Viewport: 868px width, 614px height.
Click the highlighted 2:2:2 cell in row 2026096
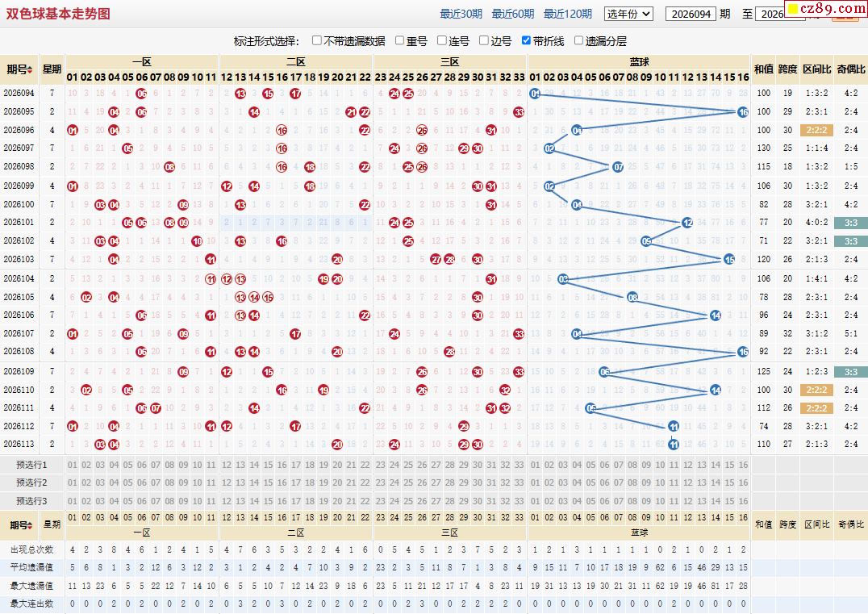pos(816,131)
